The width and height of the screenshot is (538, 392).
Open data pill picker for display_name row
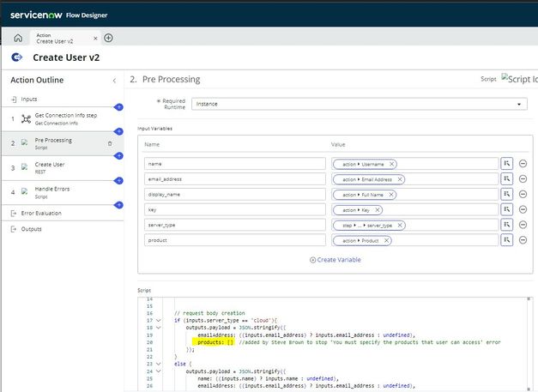click(x=507, y=194)
